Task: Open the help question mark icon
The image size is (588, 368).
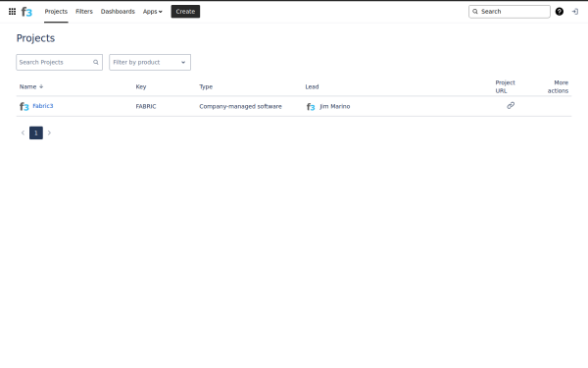Action: [560, 12]
